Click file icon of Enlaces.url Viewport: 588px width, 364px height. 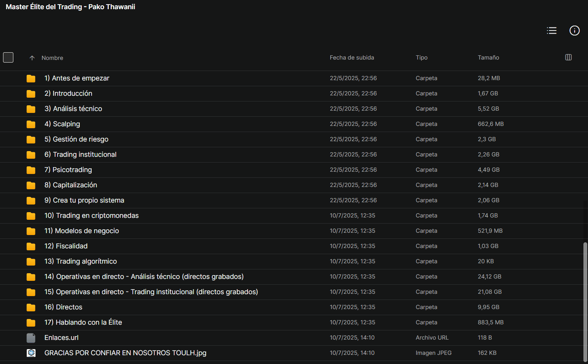pyautogui.click(x=31, y=338)
